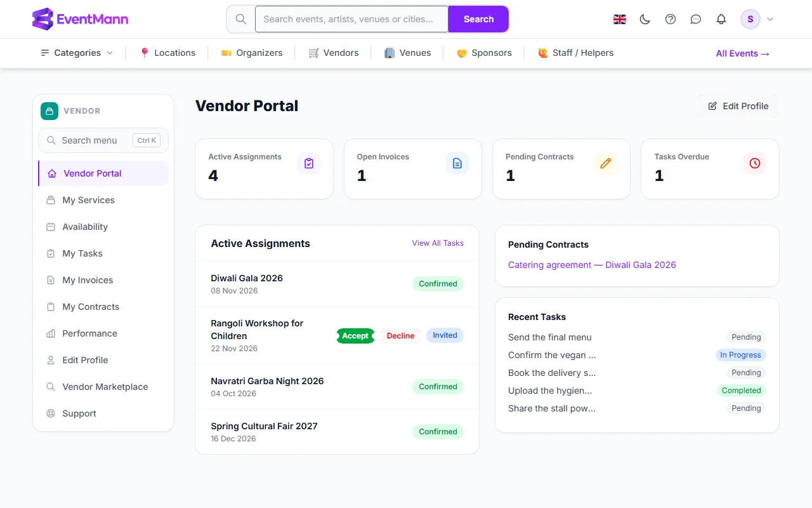Focus the events search input field
Screen dimensions: 812x508
tap(351, 19)
